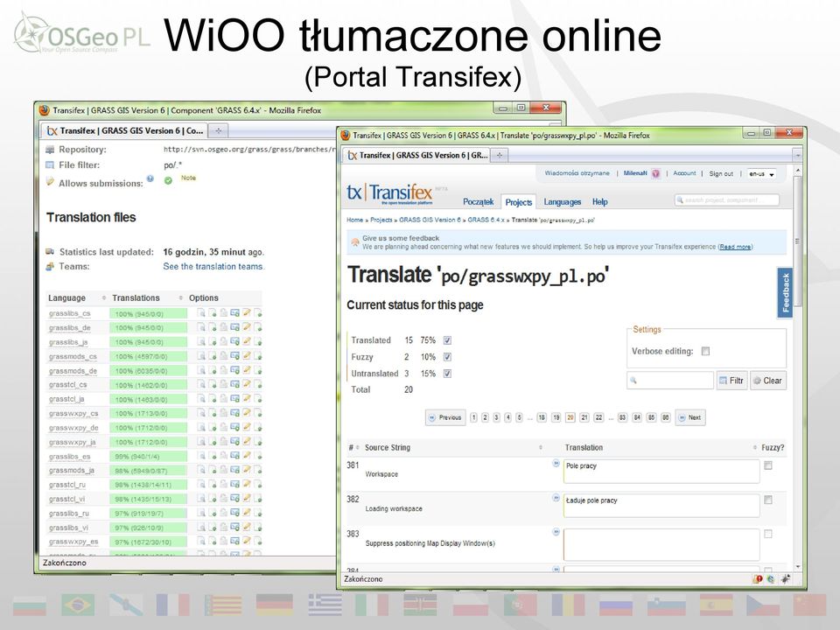
Task: Click magnifier view icon in grasstcl_vi row
Action: 201,499
